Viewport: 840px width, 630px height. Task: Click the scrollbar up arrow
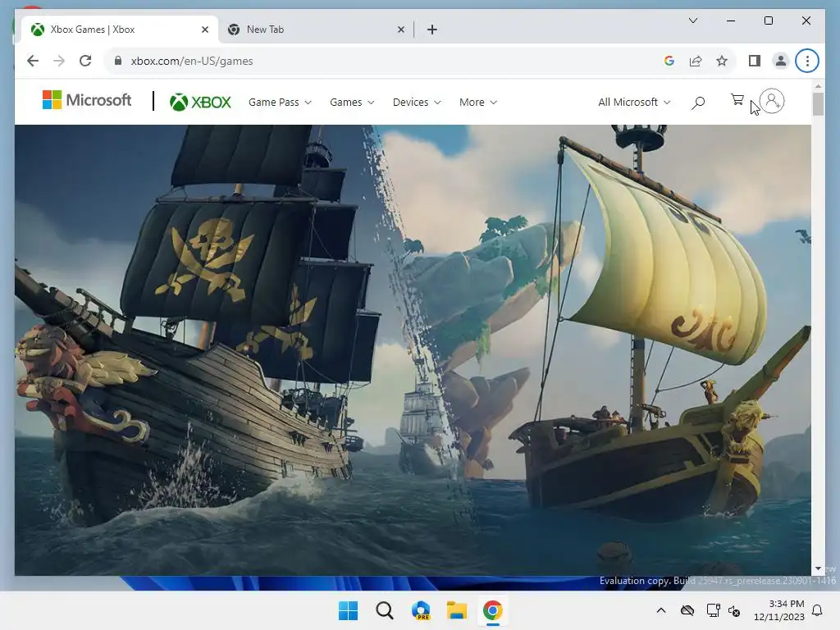pos(818,86)
